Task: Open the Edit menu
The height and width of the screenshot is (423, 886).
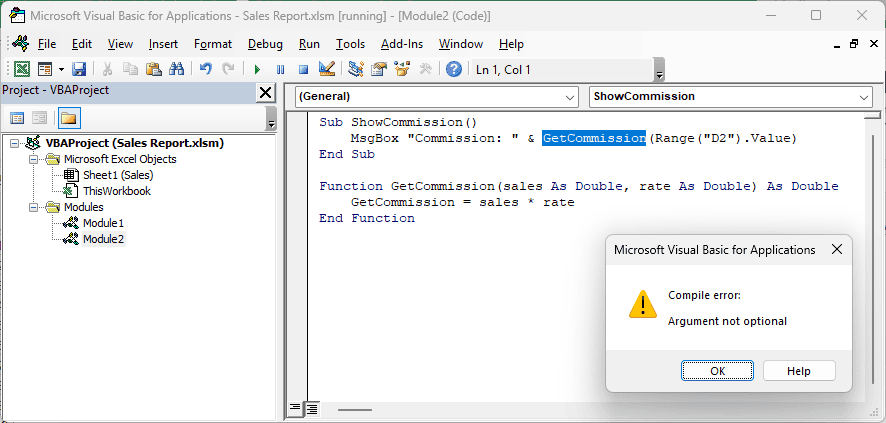Action: 82,44
